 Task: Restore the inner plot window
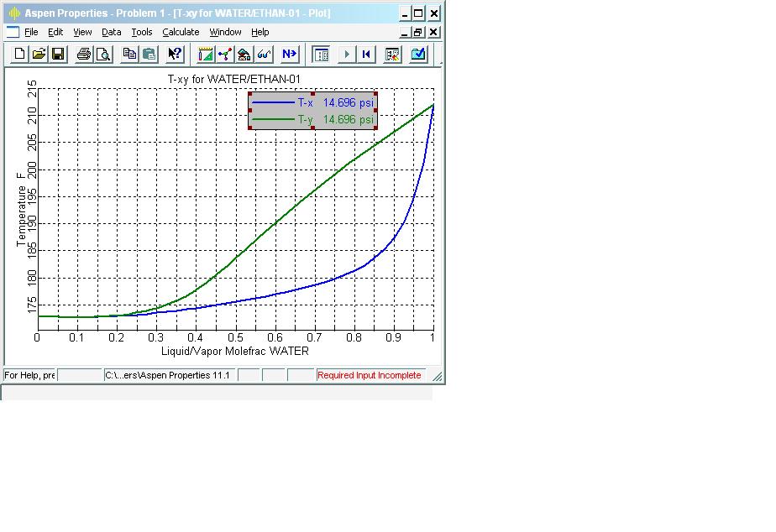[418, 32]
